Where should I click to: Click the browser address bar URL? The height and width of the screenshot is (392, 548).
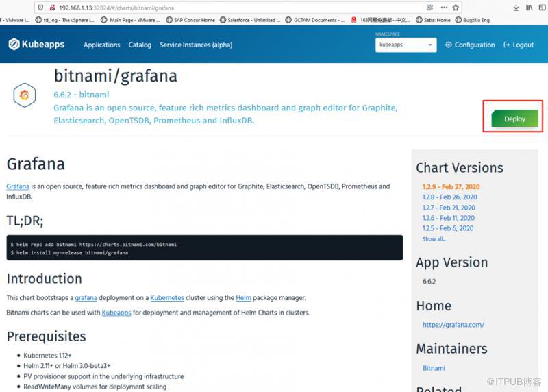(x=116, y=8)
